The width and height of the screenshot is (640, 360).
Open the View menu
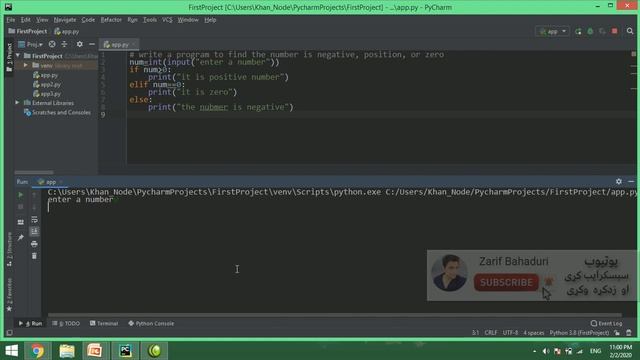[x=42, y=20]
